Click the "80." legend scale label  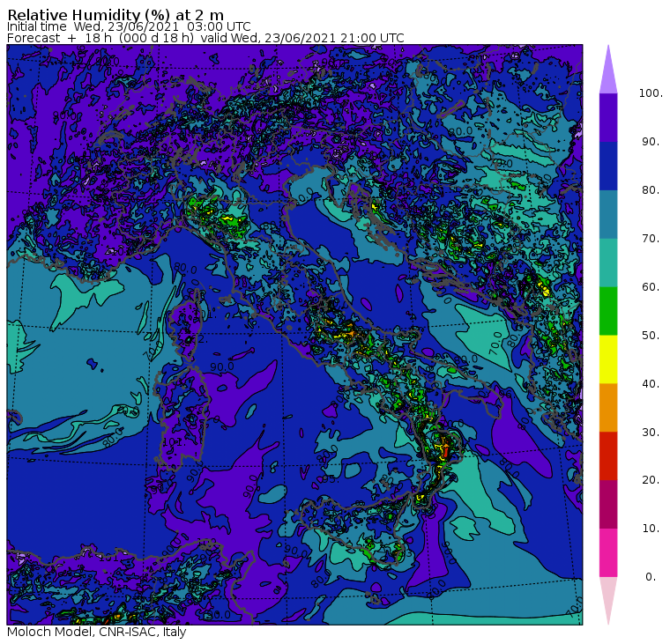pos(651,190)
